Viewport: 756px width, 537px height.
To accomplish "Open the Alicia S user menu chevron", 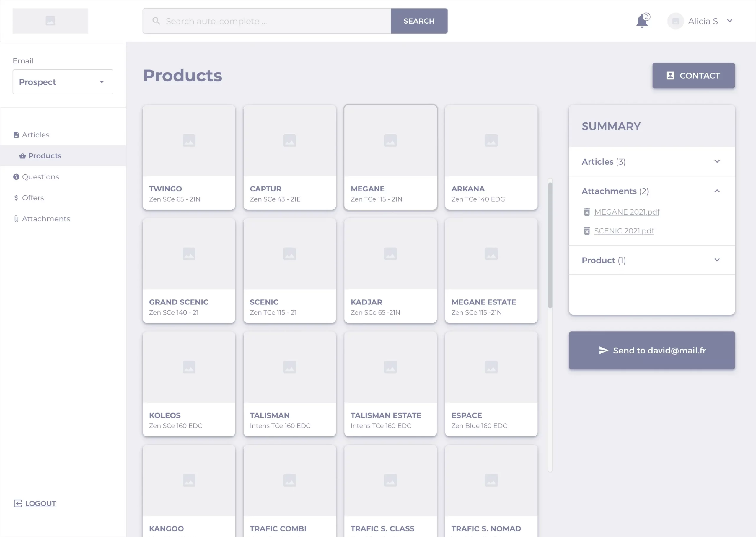I will (x=729, y=21).
